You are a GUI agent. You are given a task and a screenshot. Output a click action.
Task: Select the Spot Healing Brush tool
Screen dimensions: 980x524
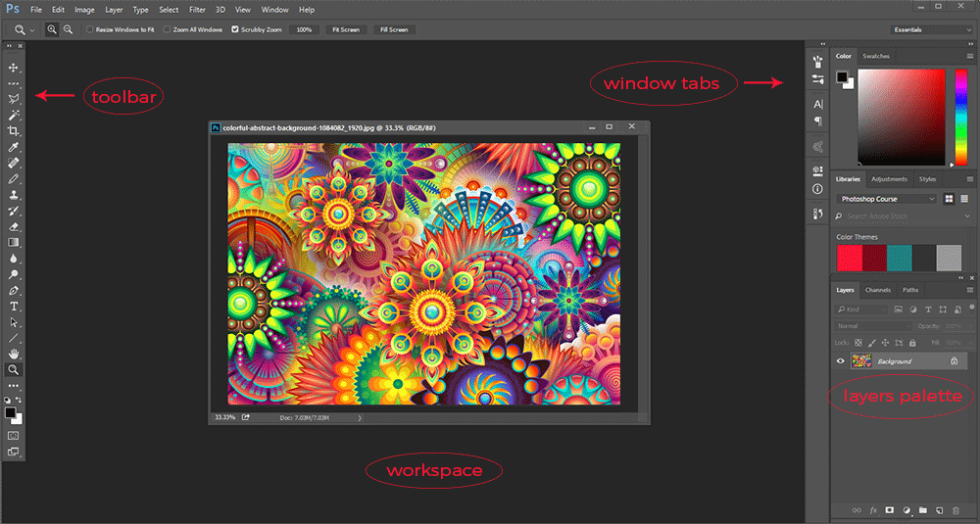point(13,163)
